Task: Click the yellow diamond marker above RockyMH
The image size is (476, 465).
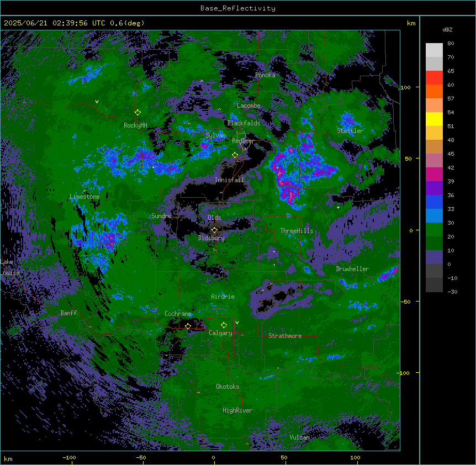Action: click(138, 113)
